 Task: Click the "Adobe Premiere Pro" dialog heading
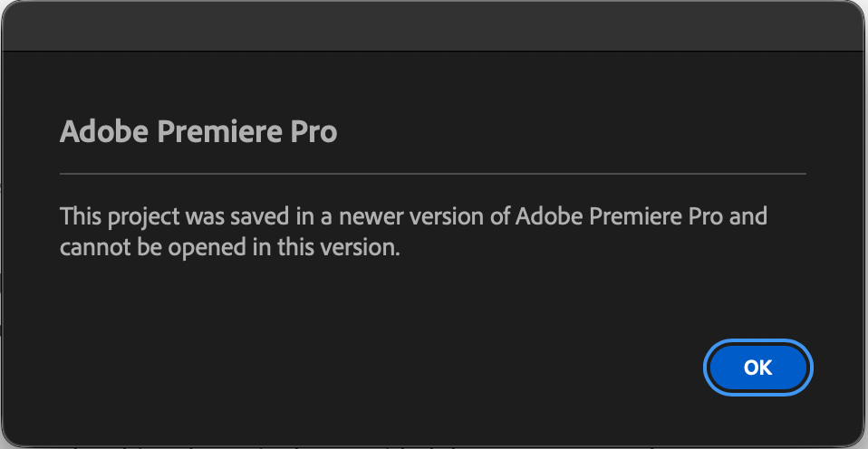pyautogui.click(x=198, y=132)
